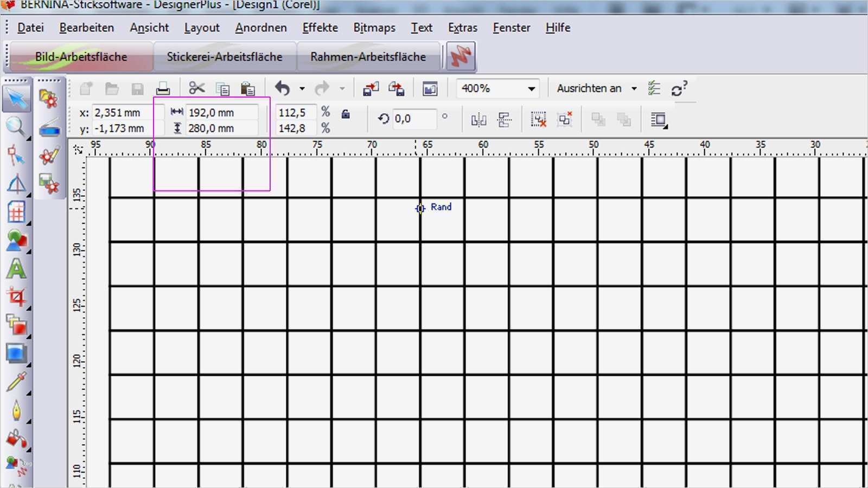This screenshot has width=868, height=488.
Task: Open the Bearbeiten menu
Action: (x=87, y=28)
